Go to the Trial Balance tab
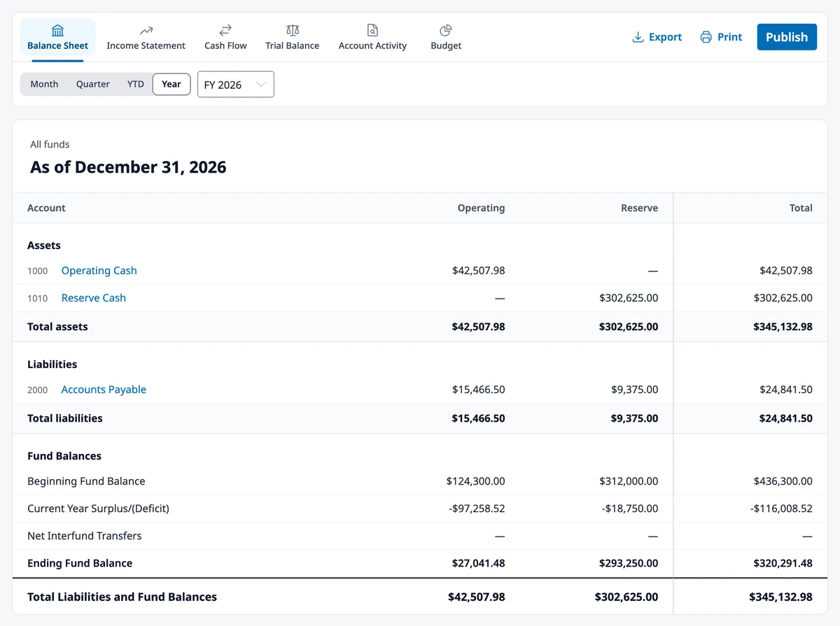 click(292, 38)
